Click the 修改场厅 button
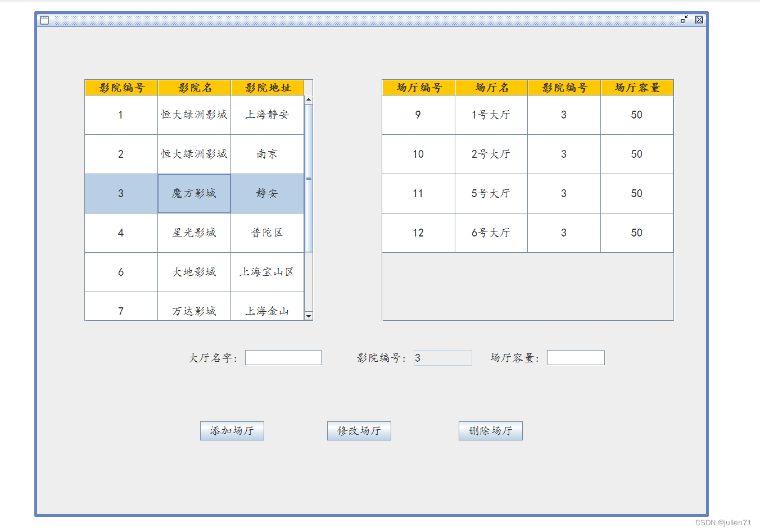 tap(359, 431)
